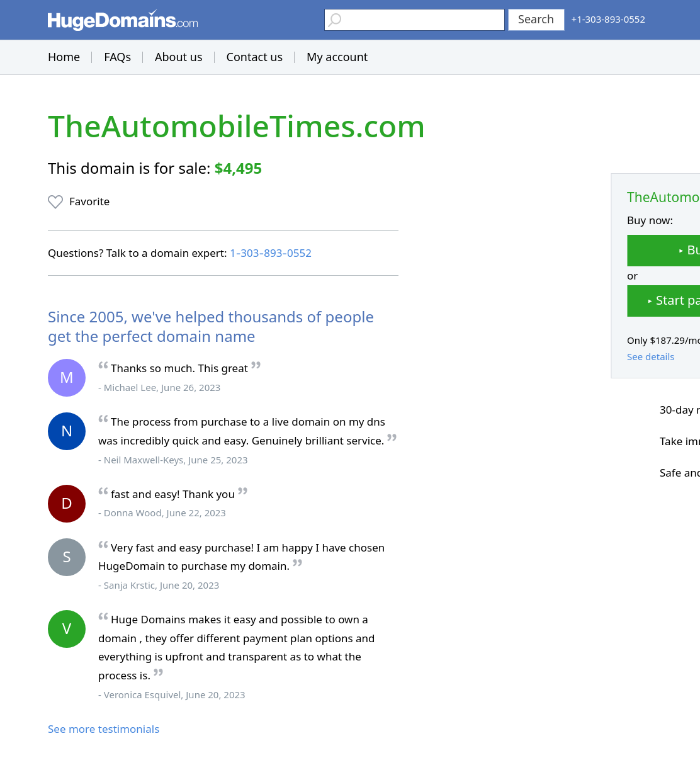Open the Home menu item

64,57
